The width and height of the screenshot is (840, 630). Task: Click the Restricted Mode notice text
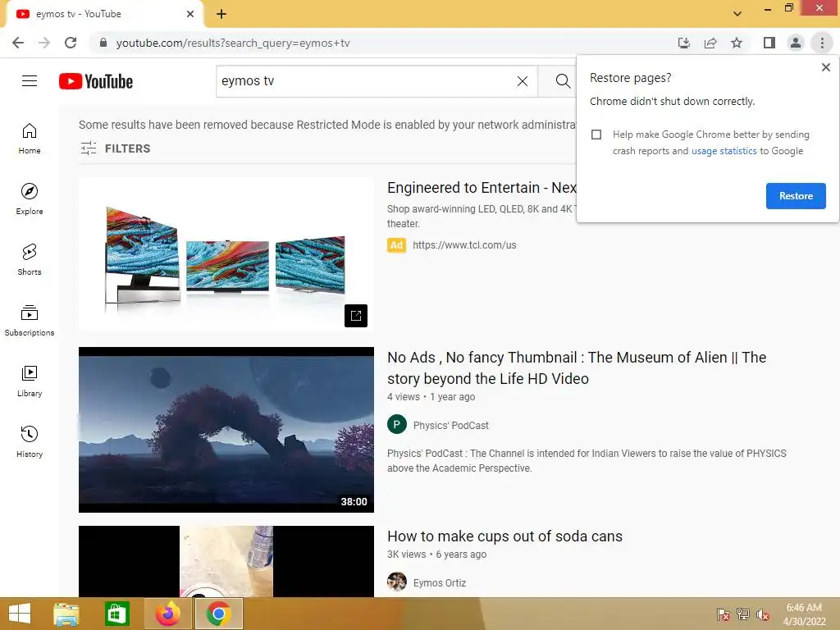point(327,125)
